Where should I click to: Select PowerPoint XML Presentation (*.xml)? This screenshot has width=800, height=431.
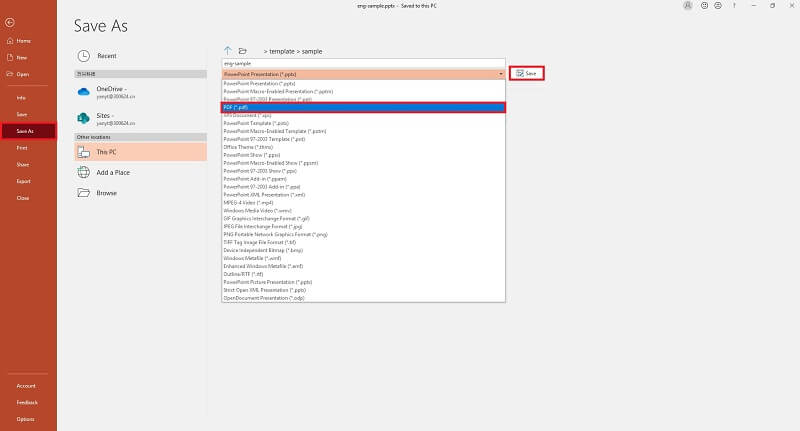[363, 194]
